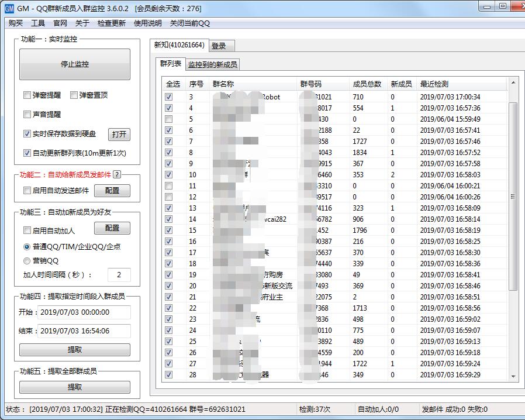Enable the 弹窗提醒 checkbox

pos(27,95)
